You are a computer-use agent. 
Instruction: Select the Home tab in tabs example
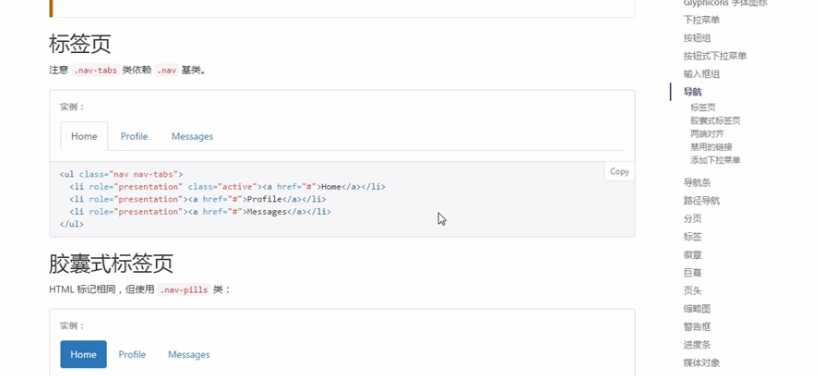point(84,137)
